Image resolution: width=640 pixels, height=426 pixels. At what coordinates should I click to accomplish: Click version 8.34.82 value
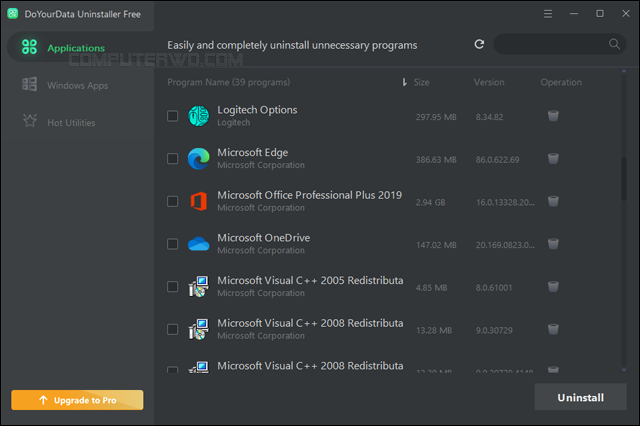click(489, 117)
